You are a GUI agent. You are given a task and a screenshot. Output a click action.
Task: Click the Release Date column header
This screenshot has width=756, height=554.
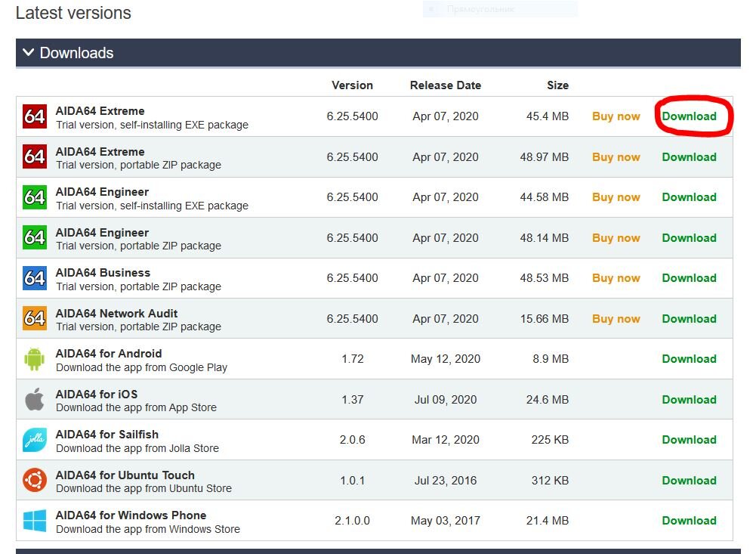click(446, 85)
